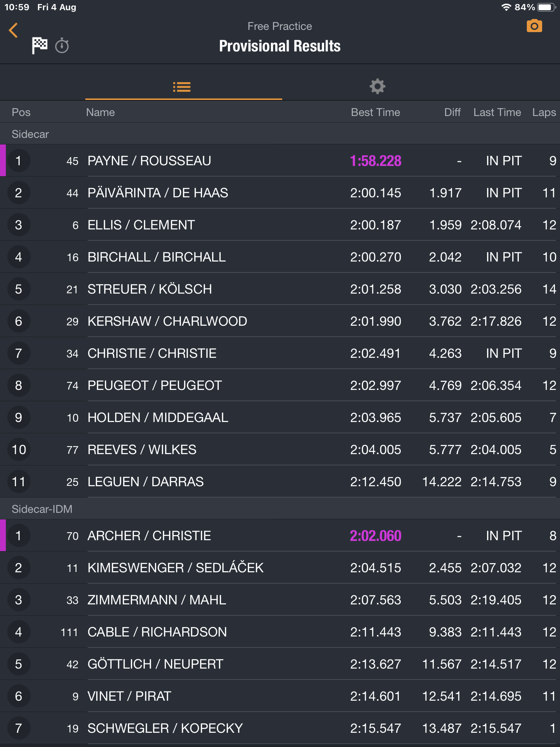560x747 pixels.
Task: Tap the orange back arrow
Action: (13, 30)
